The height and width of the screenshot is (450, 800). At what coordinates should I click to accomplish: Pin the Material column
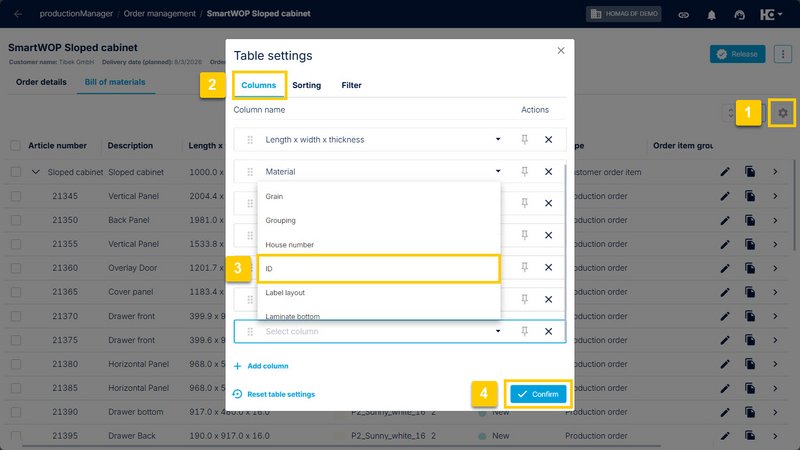524,171
